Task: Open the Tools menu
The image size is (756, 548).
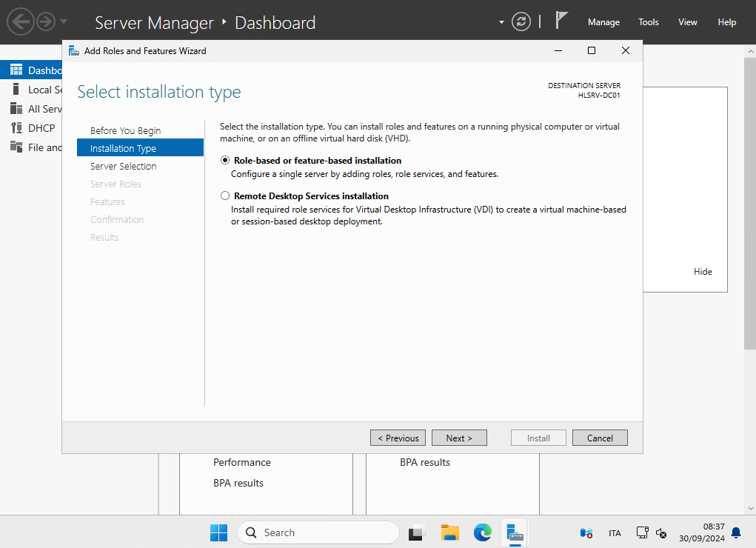Action: [649, 22]
